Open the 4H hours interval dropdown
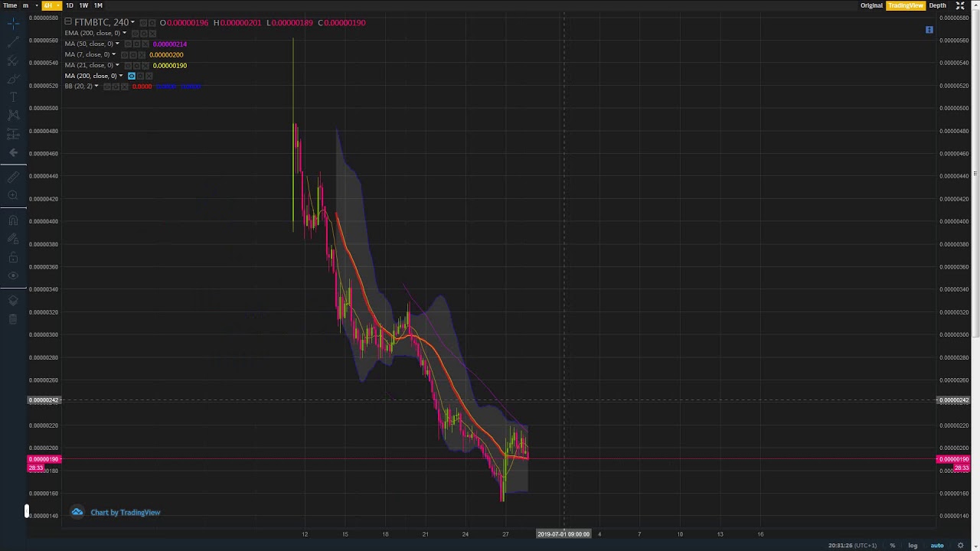Viewport: 980px width, 551px height. point(51,5)
